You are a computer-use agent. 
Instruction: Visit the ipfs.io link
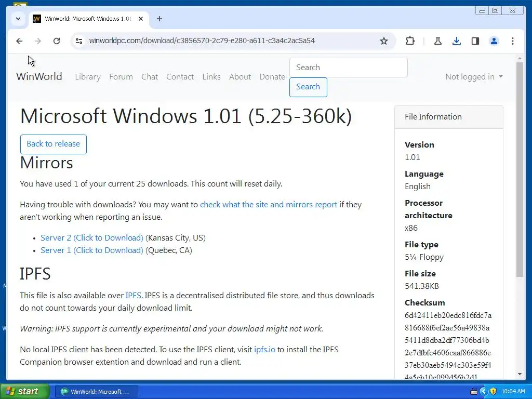click(264, 350)
